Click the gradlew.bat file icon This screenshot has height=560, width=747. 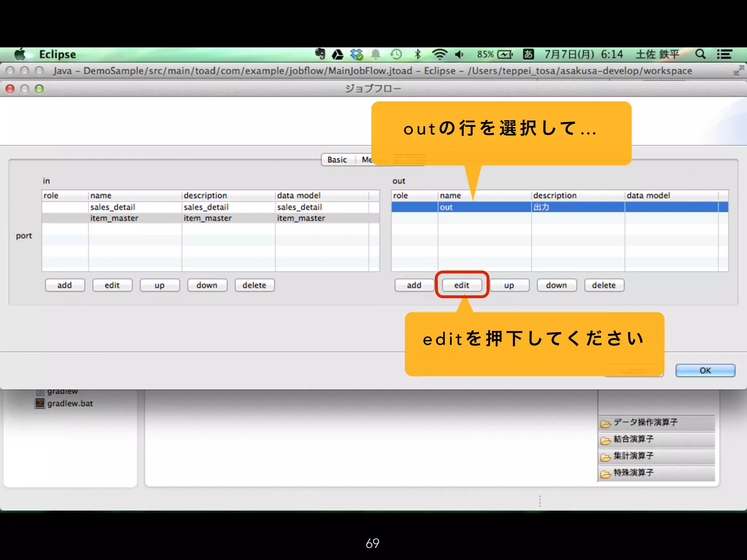click(40, 403)
